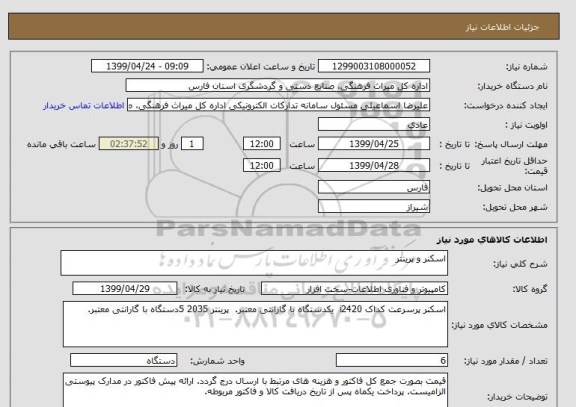Click the label نام دستگاه خریدار
The height and width of the screenshot is (407, 576).
512,86
